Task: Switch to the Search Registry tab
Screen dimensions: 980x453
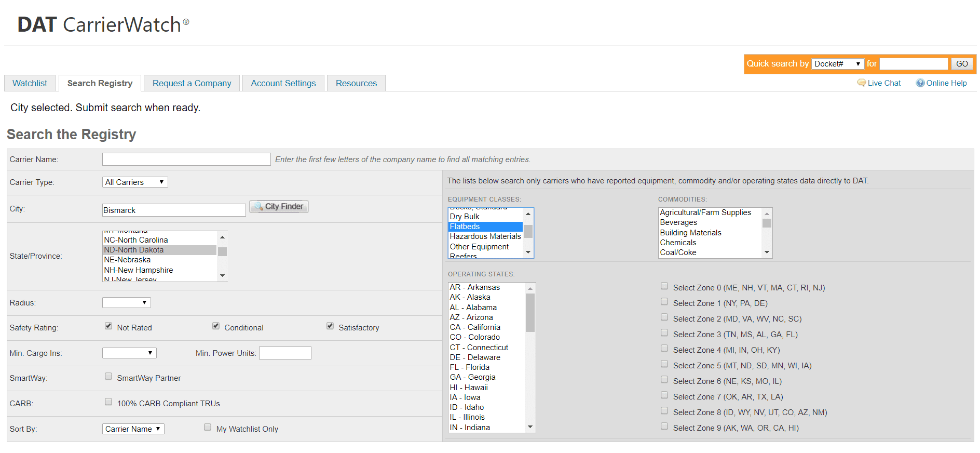Action: [100, 83]
